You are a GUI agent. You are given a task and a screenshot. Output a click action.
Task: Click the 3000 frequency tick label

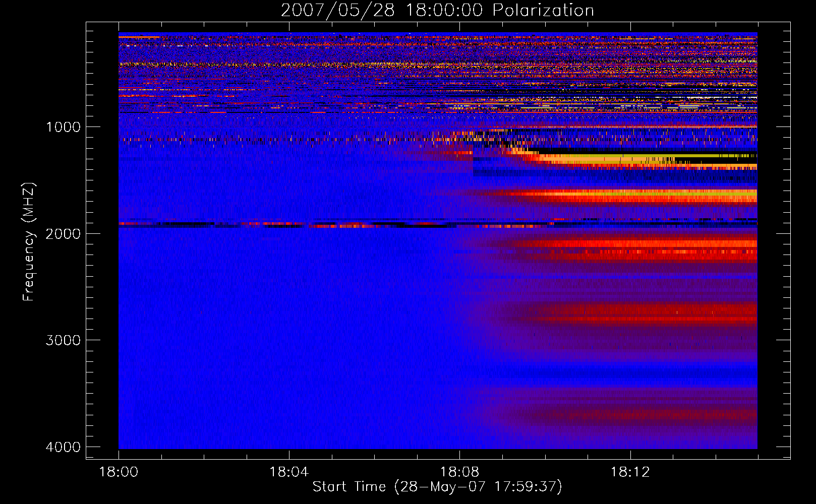click(x=63, y=340)
